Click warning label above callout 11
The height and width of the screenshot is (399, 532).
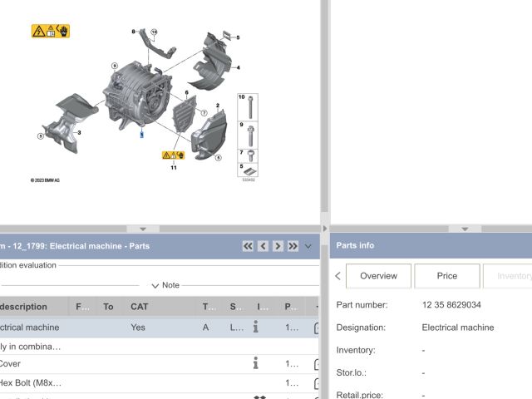[x=173, y=155]
